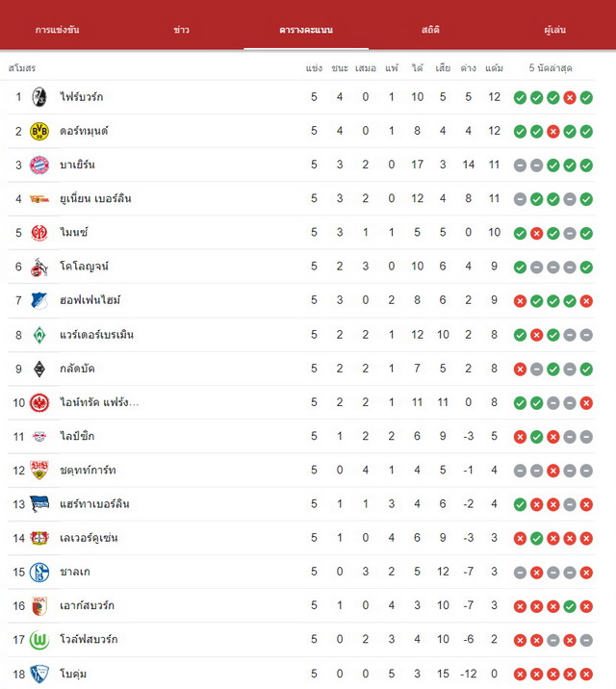Open the Hoffenheim blue crest icon
The width and height of the screenshot is (616, 689).
39,300
